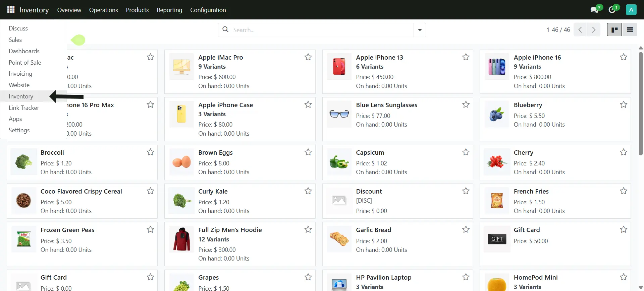Toggle favorite star on Apple iMac Pro

[308, 57]
